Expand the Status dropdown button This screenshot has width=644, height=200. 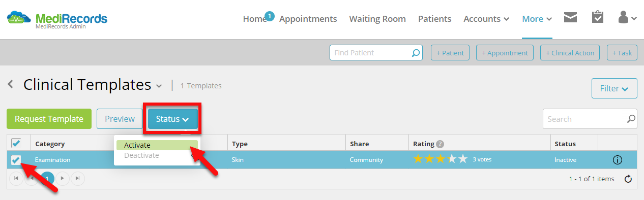pyautogui.click(x=173, y=119)
